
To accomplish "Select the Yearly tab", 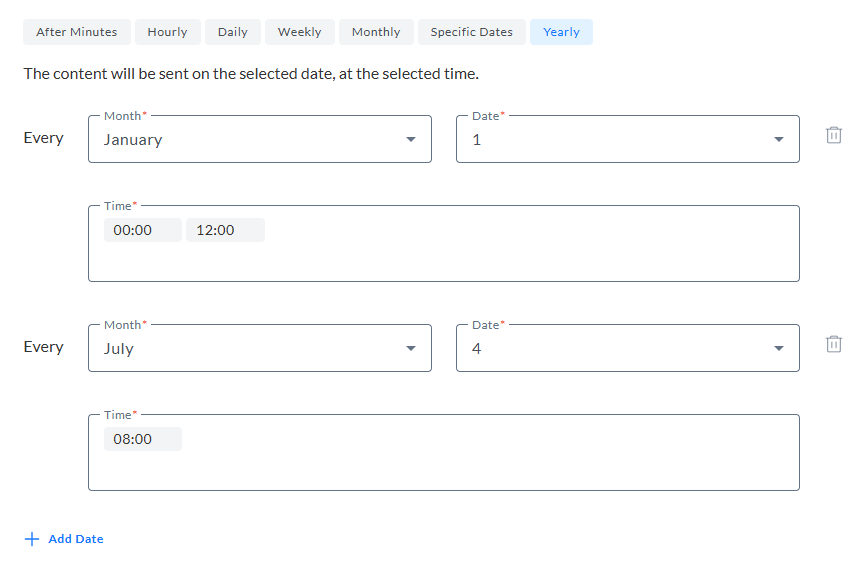I will [x=561, y=32].
